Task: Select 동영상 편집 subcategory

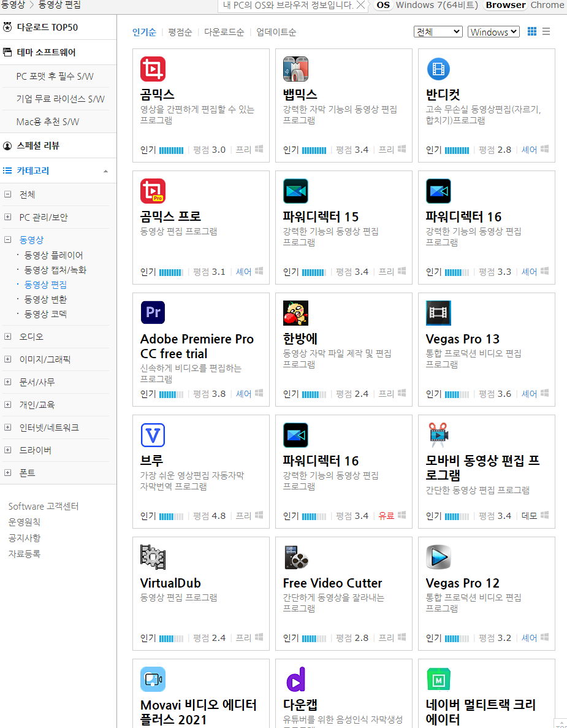Action: (x=45, y=285)
